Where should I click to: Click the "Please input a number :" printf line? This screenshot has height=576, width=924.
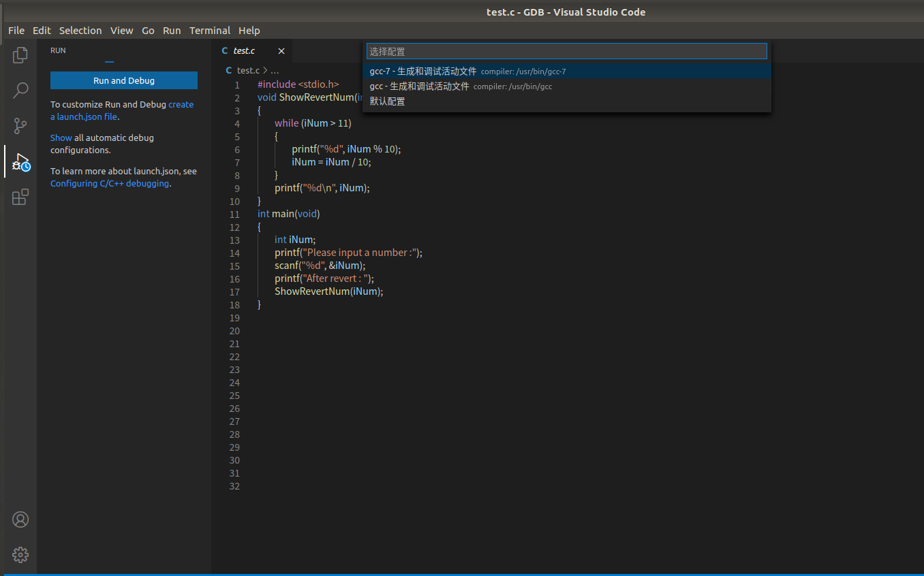[x=348, y=253]
